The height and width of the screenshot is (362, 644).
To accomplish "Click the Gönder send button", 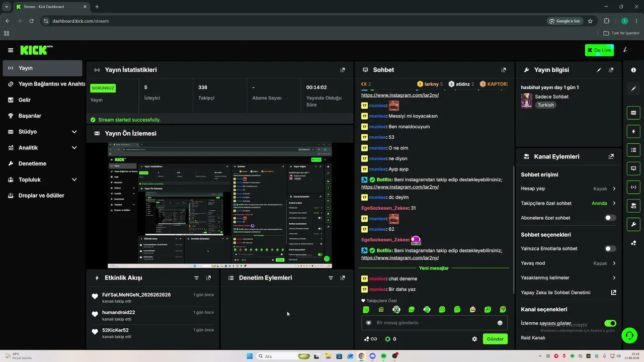I will (x=495, y=339).
